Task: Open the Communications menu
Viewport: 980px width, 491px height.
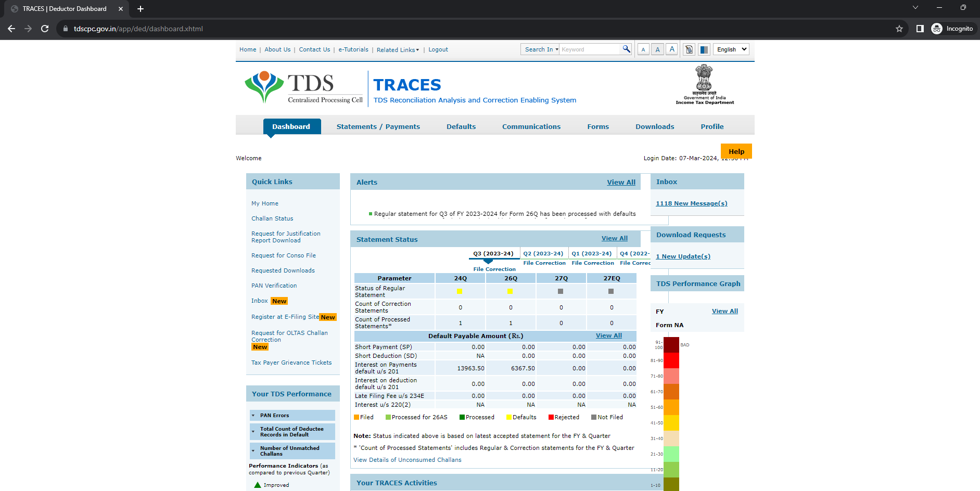Action: pos(531,126)
